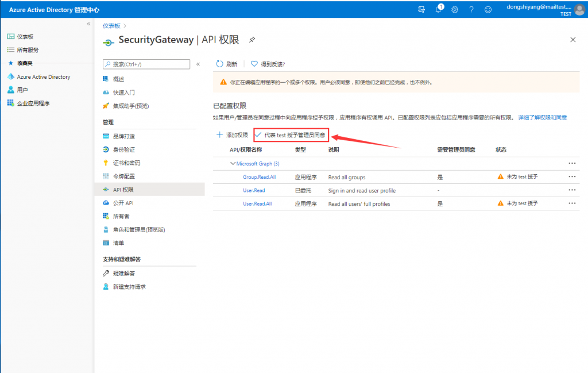Select 身份验证 menu item
The height and width of the screenshot is (373, 588).
(124, 149)
